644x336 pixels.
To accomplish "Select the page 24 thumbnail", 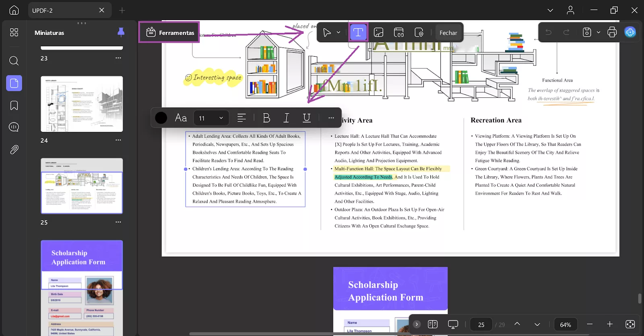I will click(x=82, y=104).
